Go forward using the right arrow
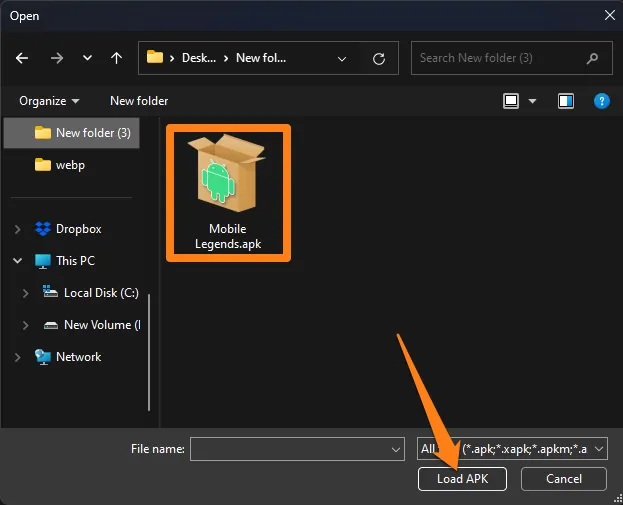The image size is (623, 505). (57, 58)
